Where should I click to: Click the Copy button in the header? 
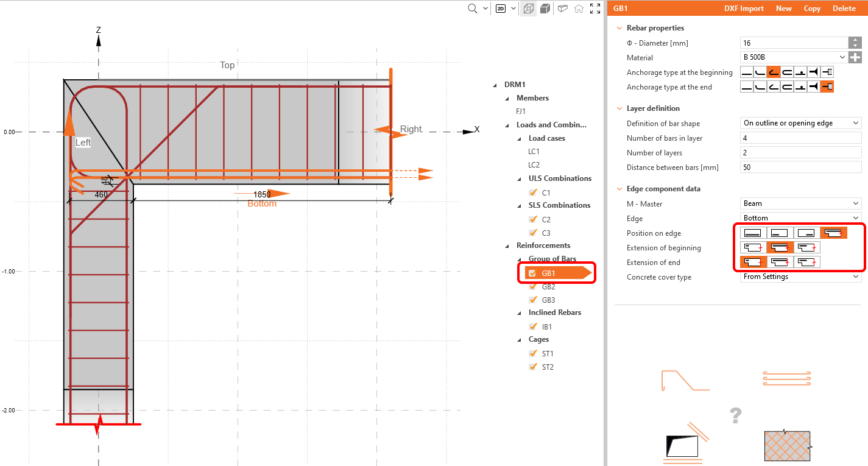(812, 8)
